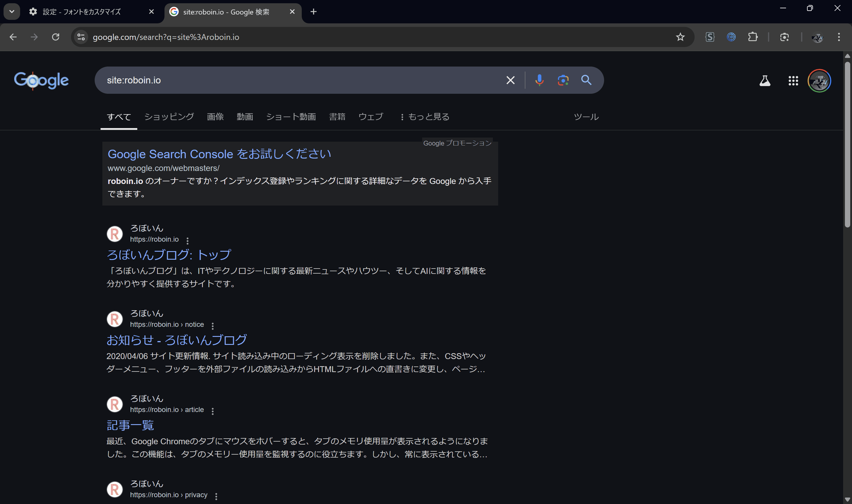This screenshot has height=504, width=852.
Task: Open more options for roboin.io › notice result
Action: tap(213, 326)
